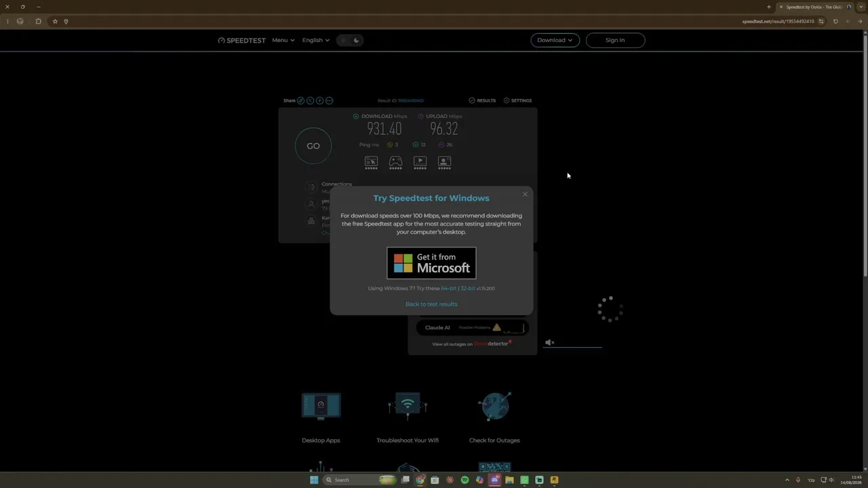This screenshot has height=488, width=868.
Task: Open the Desktop Apps section
Action: coord(321,441)
